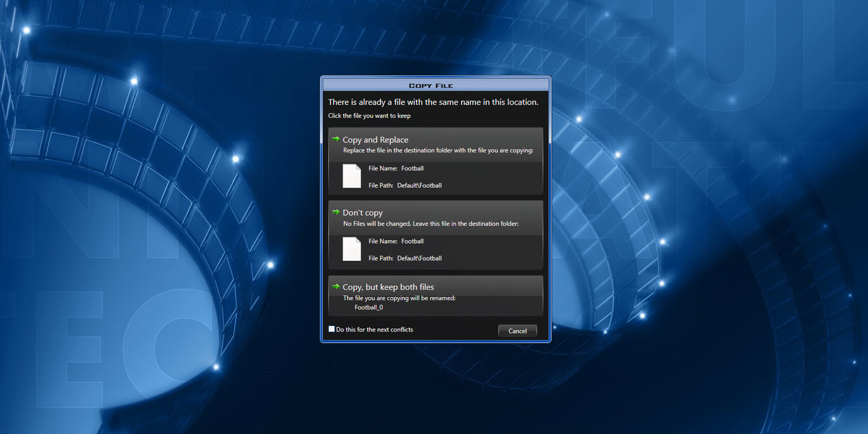Click the File Name Football line under Don't copy
The image size is (868, 434).
(396, 242)
